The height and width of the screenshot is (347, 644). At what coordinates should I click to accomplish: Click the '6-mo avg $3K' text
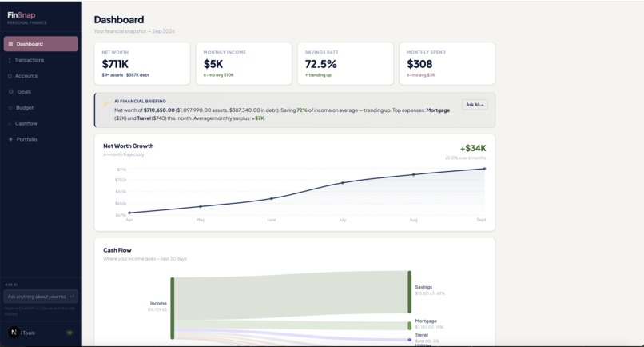421,75
